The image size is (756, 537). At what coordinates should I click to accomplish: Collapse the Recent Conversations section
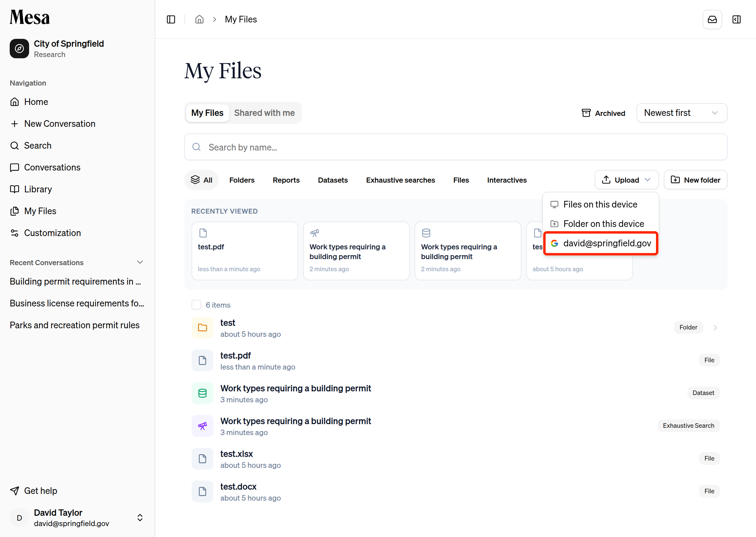pyautogui.click(x=140, y=262)
